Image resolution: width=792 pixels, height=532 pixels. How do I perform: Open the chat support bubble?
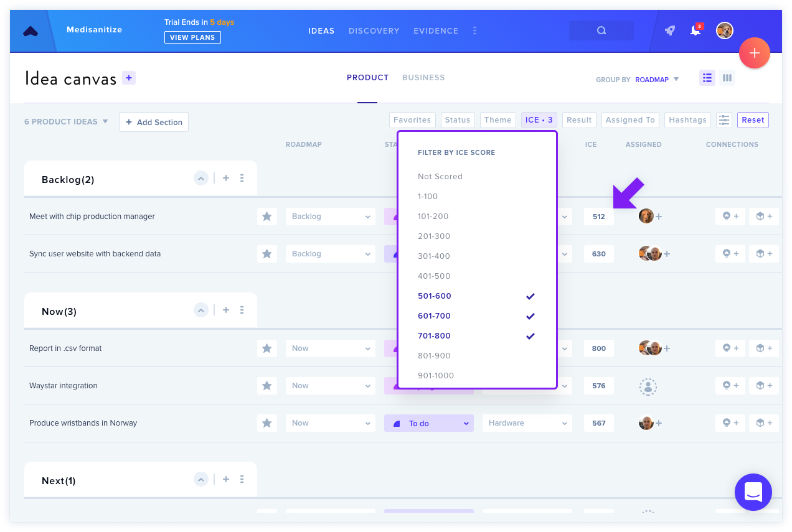pyautogui.click(x=753, y=492)
